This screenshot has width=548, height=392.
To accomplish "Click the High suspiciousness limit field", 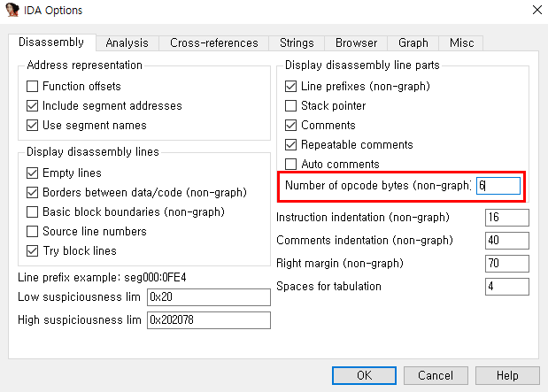I will pyautogui.click(x=209, y=320).
